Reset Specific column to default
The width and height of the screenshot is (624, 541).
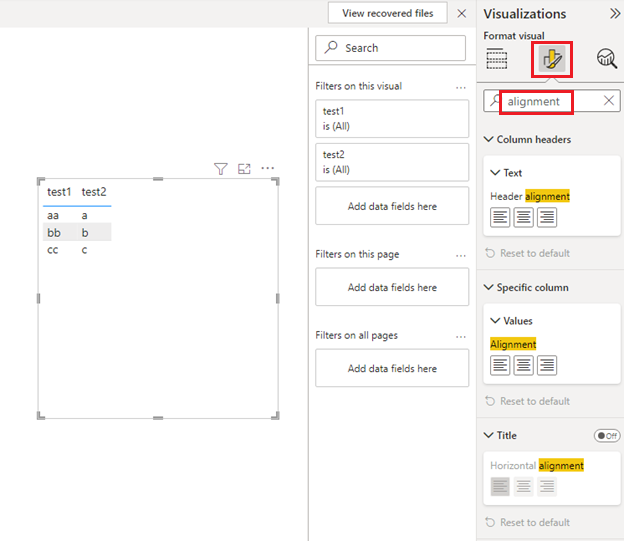point(528,401)
